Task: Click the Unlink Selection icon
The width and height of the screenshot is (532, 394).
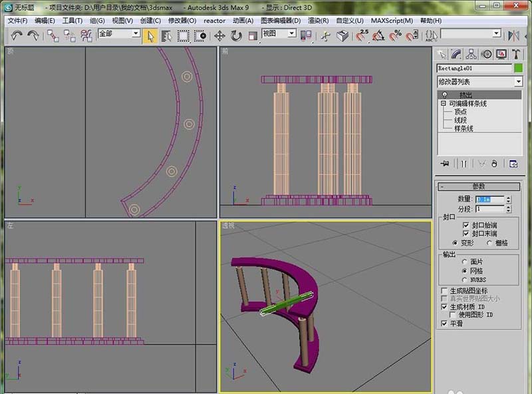Action: click(70, 36)
